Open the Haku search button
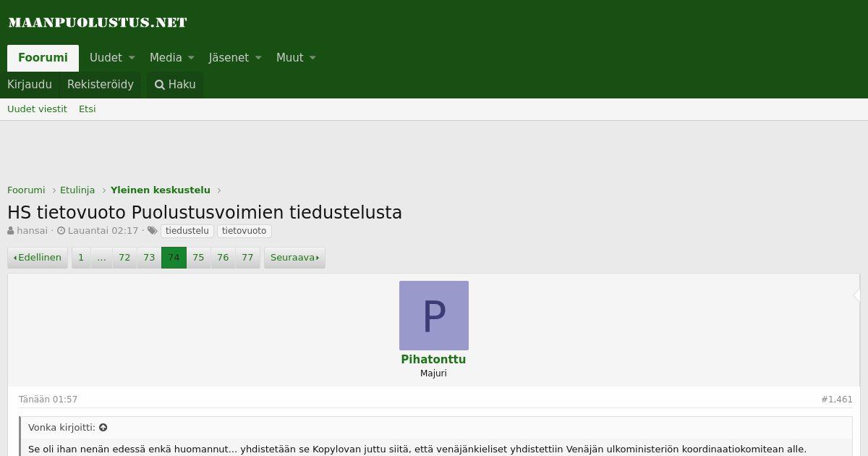This screenshot has height=456, width=868. click(175, 85)
